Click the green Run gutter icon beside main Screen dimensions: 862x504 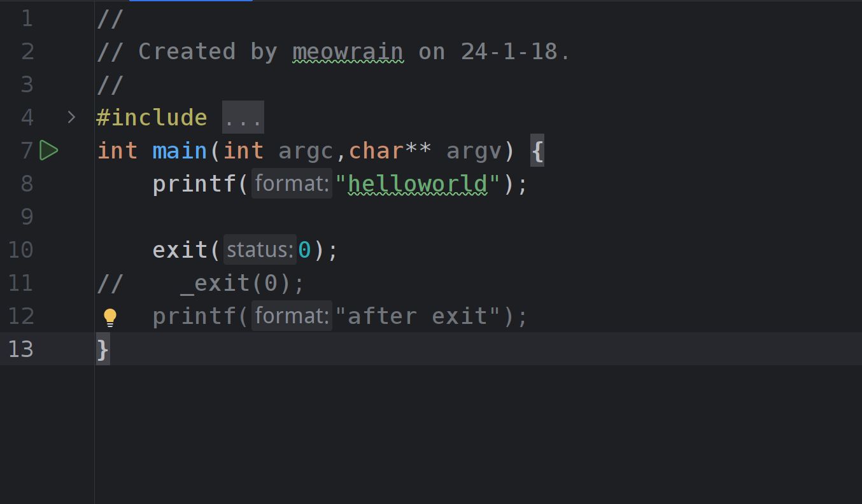(49, 151)
